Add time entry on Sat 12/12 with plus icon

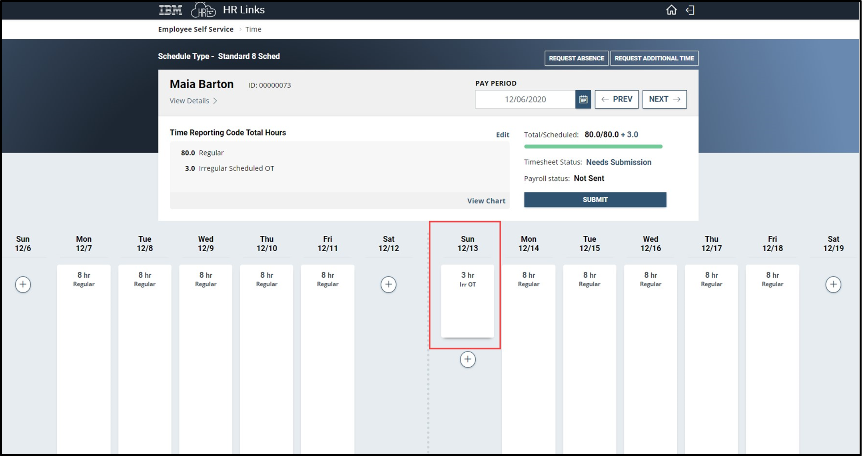[x=388, y=284]
